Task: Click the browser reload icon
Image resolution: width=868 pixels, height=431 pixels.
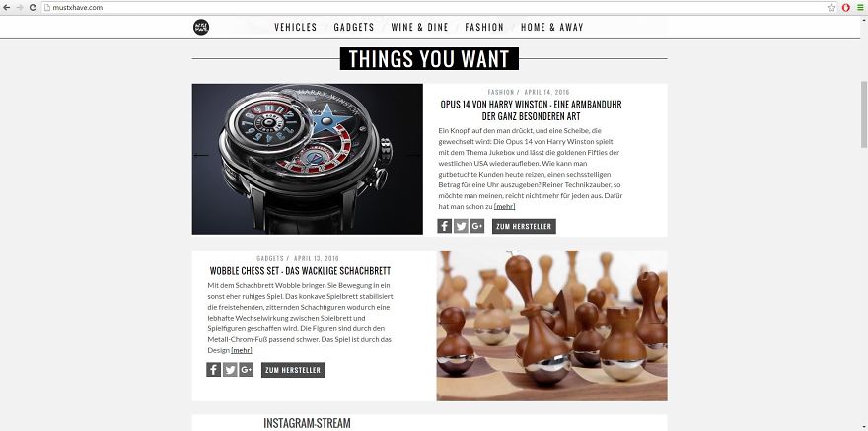Action: 33,8
